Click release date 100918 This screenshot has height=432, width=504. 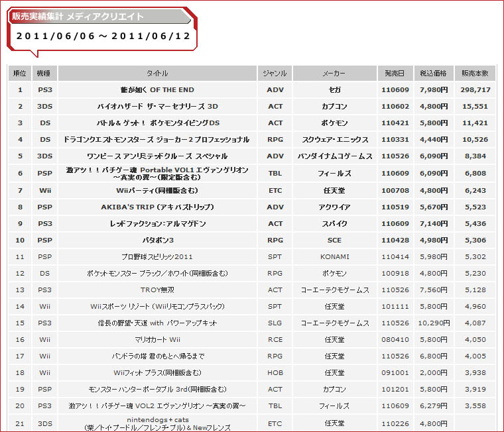tap(395, 274)
